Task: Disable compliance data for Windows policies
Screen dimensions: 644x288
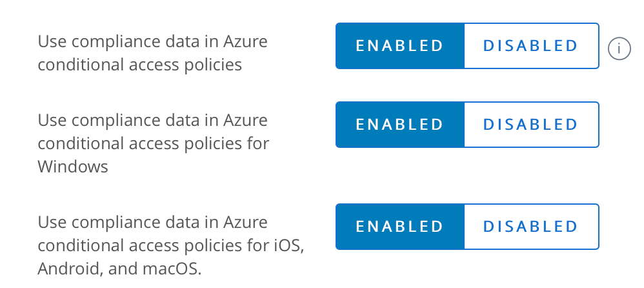Action: (531, 124)
